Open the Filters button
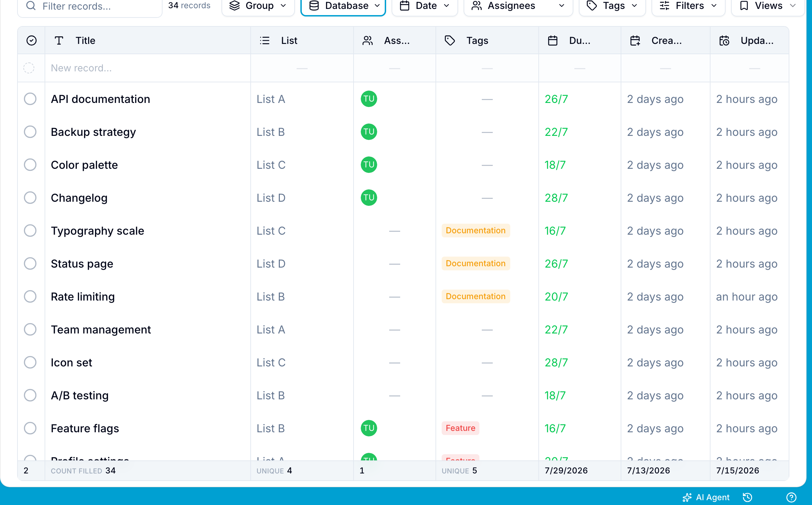 pos(688,6)
